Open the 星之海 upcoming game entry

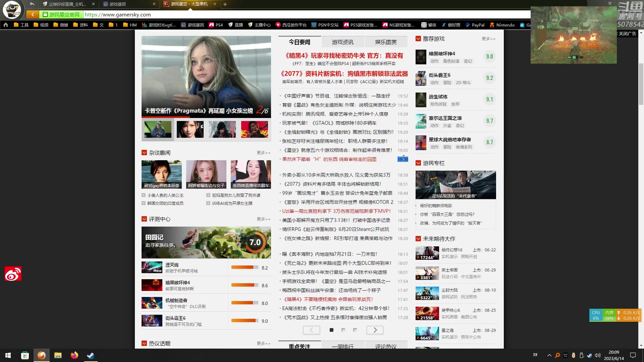(x=455, y=334)
